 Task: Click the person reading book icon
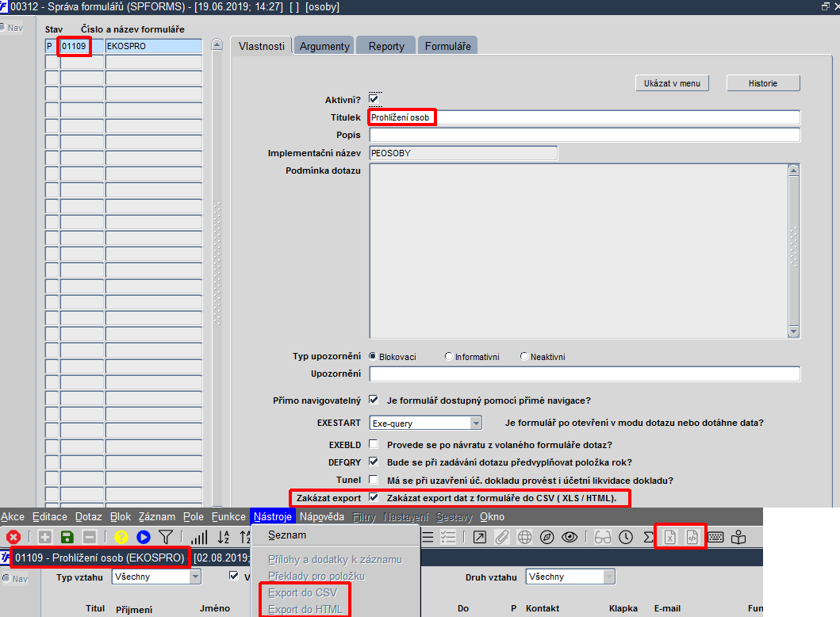pyautogui.click(x=738, y=537)
